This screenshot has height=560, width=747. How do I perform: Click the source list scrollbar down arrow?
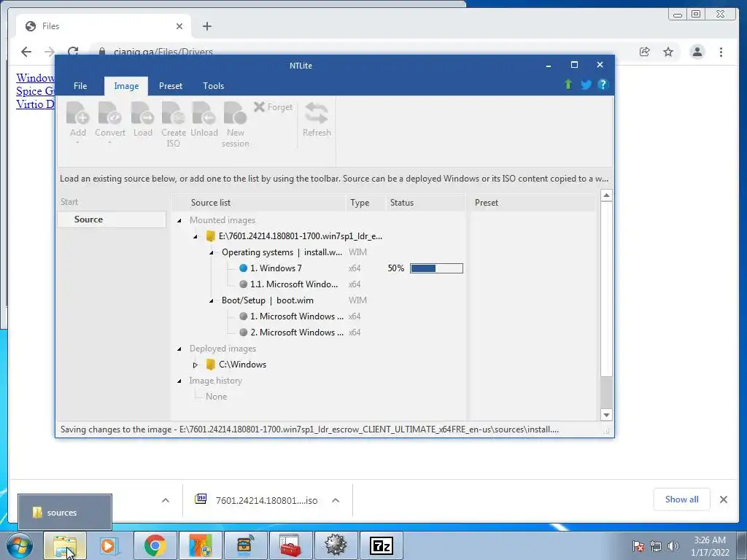pos(606,415)
